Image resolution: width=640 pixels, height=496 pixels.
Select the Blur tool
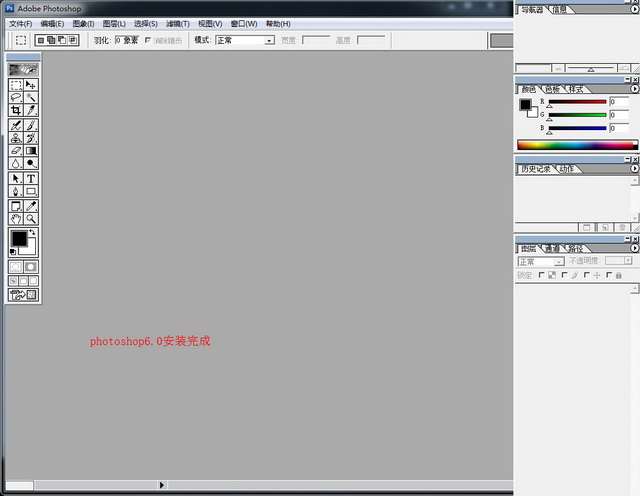16,163
